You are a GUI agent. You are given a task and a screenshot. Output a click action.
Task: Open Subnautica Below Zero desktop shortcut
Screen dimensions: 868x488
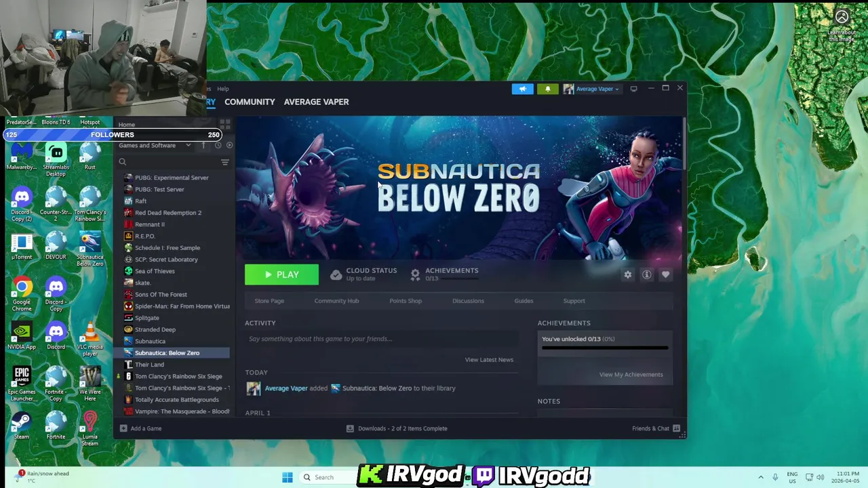90,249
